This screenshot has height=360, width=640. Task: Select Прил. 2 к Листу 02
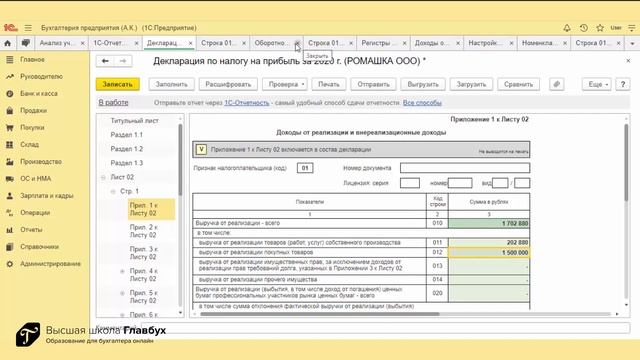[143, 231]
